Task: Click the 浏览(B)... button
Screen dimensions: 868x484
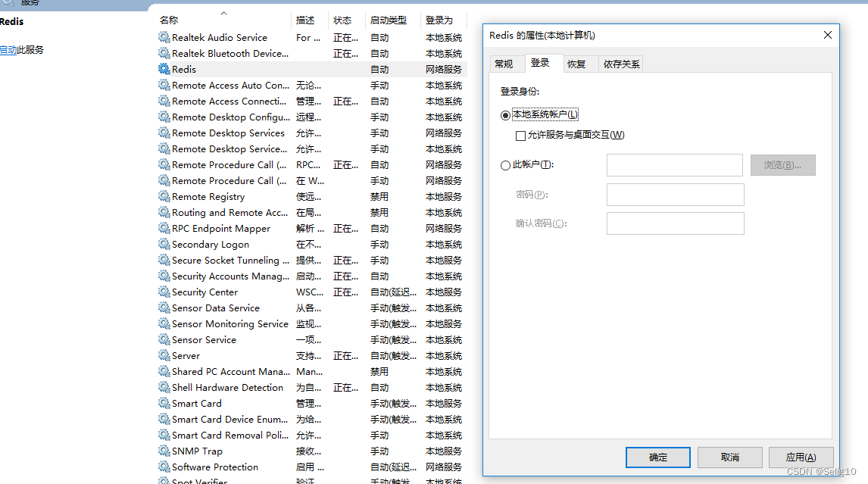Action: coord(782,165)
